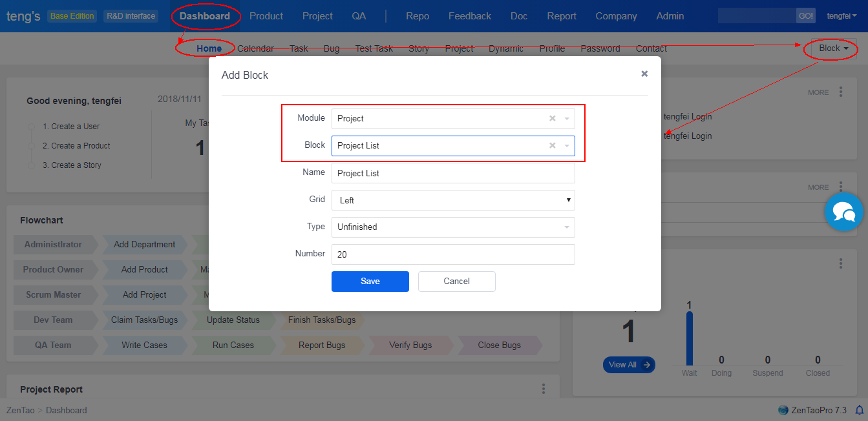Switch to the Calendar tab

(255, 48)
